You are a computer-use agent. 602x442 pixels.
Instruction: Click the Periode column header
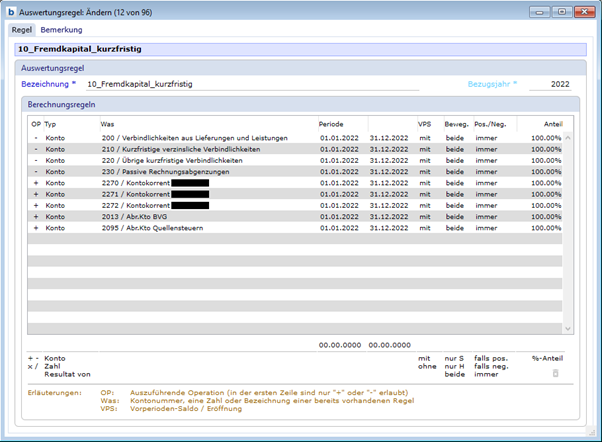click(332, 123)
